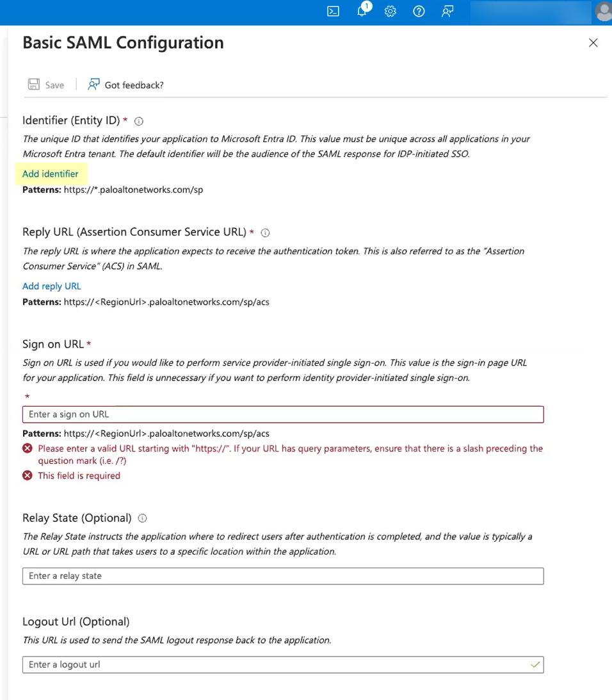Image resolution: width=612 pixels, height=700 pixels.
Task: Click the Add identifier link
Action: coord(51,174)
